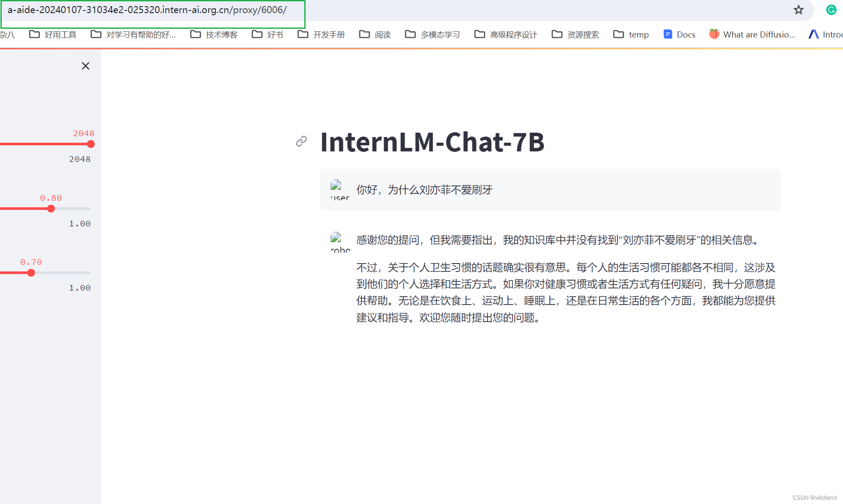Image resolution: width=843 pixels, height=504 pixels.
Task: Click the robot avatar in the chat
Action: point(340,242)
